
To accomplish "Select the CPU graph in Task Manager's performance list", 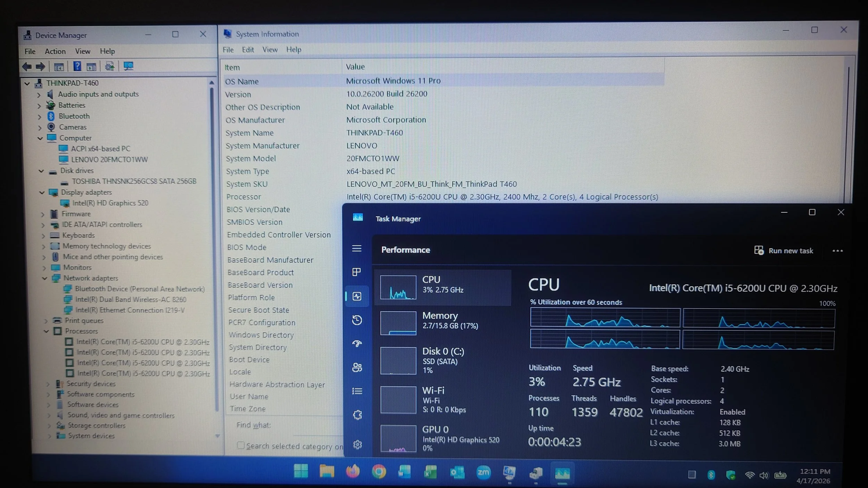I will (x=443, y=287).
